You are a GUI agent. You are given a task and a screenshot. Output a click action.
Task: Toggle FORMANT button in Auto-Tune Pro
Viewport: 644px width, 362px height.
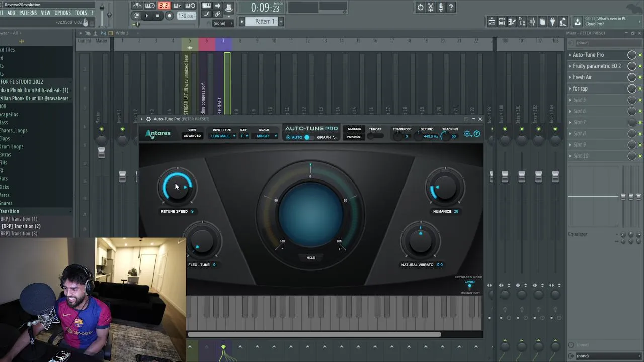[x=354, y=137]
